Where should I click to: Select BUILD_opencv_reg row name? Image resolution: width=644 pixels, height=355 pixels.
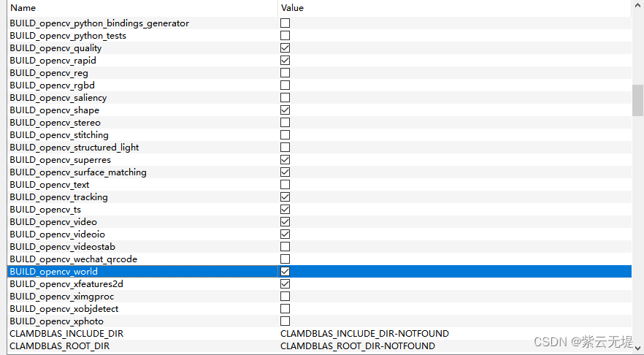pos(49,73)
